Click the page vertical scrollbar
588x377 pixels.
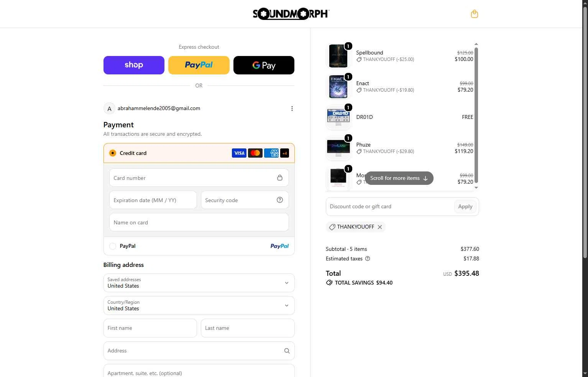[585, 132]
